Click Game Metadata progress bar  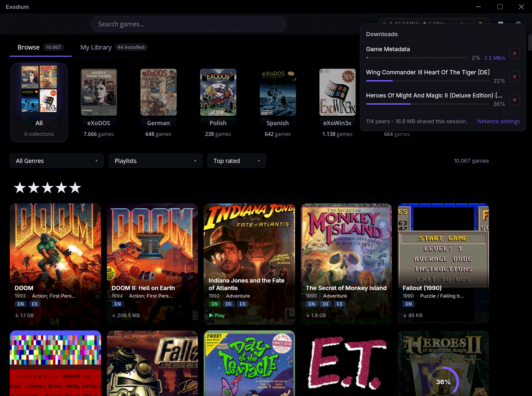point(417,58)
